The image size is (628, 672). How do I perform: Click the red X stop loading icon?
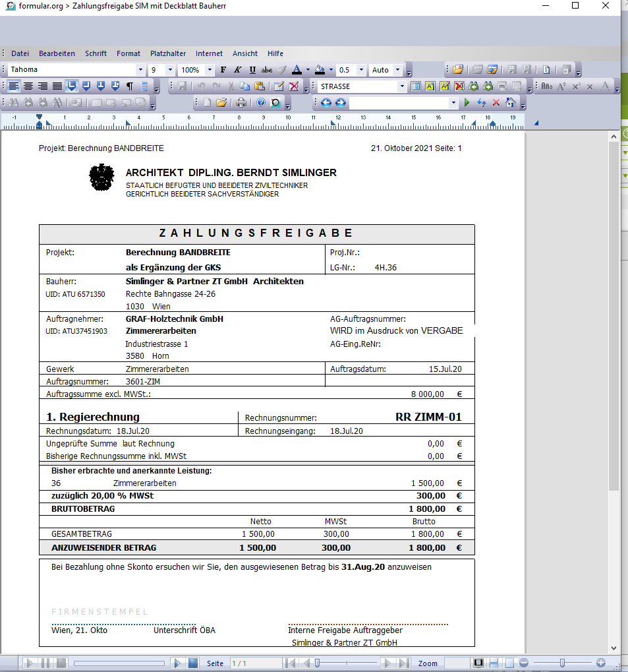[496, 102]
